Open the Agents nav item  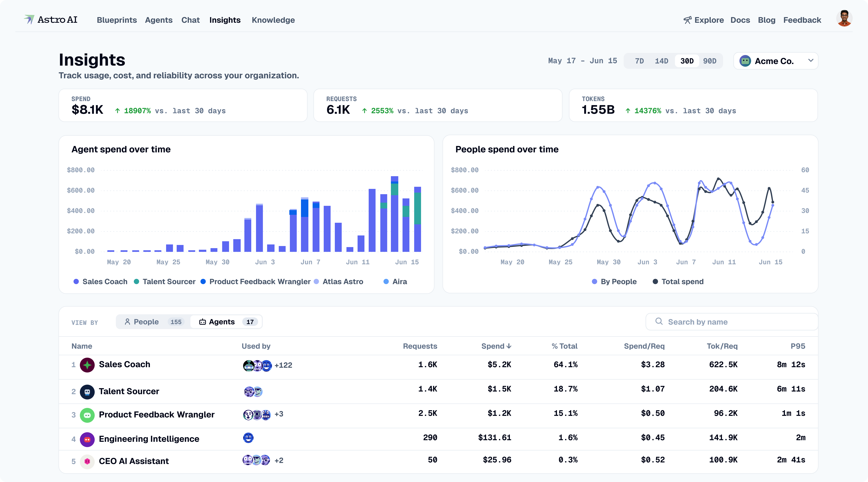[x=159, y=20]
